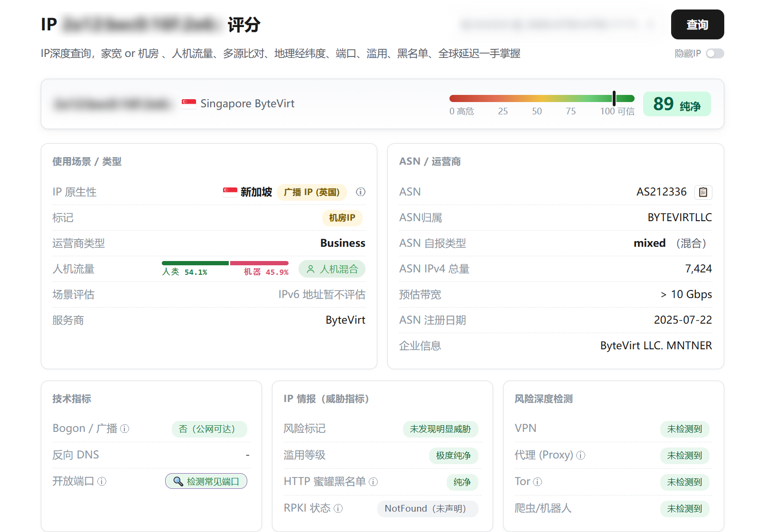
Task: Click the 机器 45.9% label
Action: click(x=266, y=272)
